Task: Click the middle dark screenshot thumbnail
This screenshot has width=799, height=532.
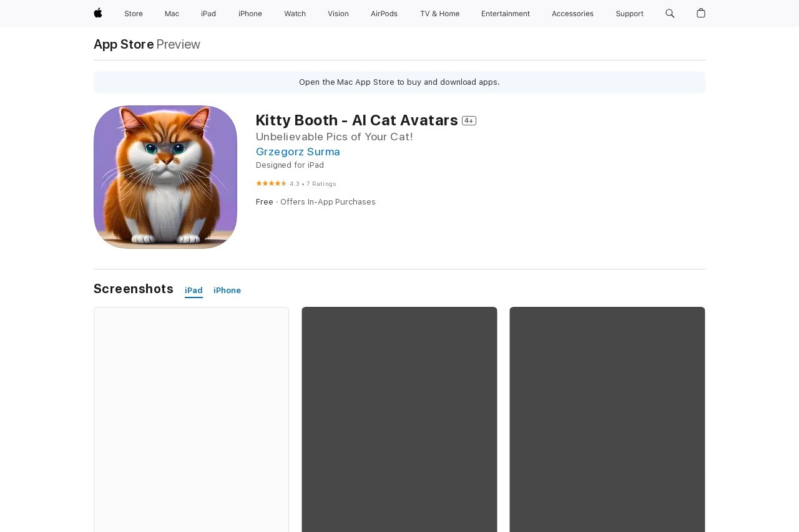Action: coord(399,419)
